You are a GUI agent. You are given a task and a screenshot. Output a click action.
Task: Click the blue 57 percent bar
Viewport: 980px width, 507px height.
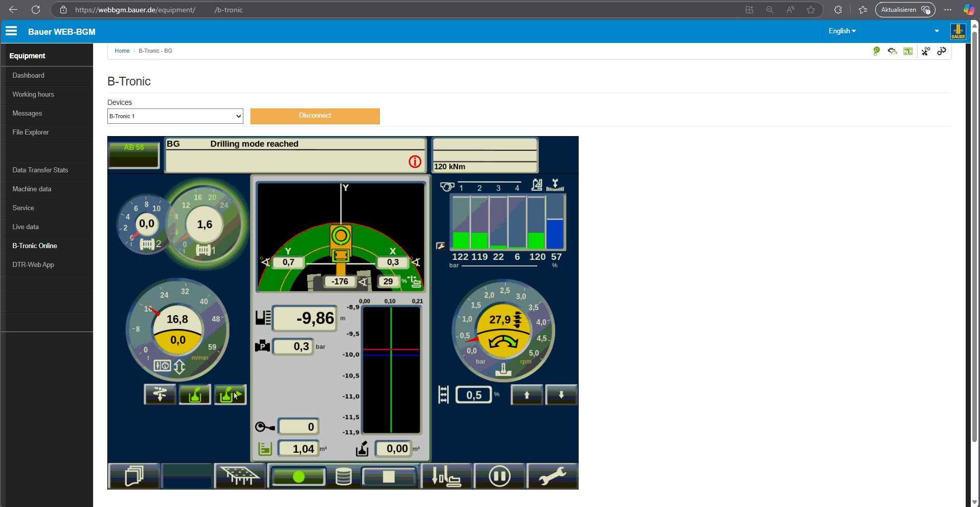[x=555, y=233]
